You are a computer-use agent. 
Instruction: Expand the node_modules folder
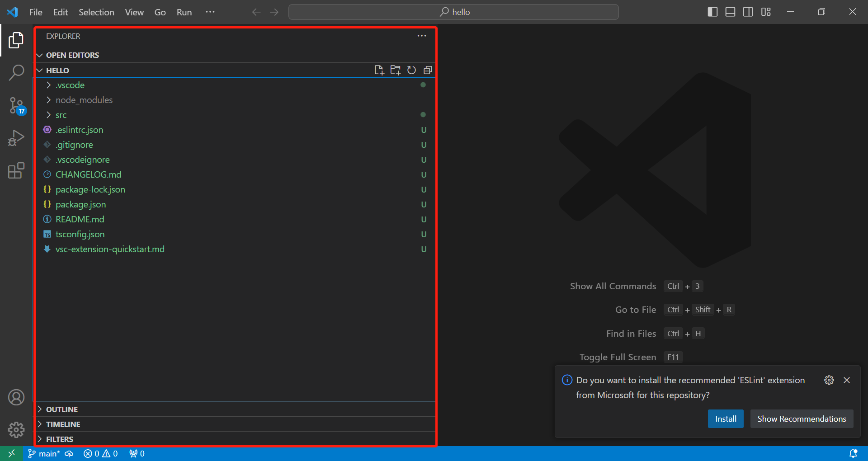[235, 100]
